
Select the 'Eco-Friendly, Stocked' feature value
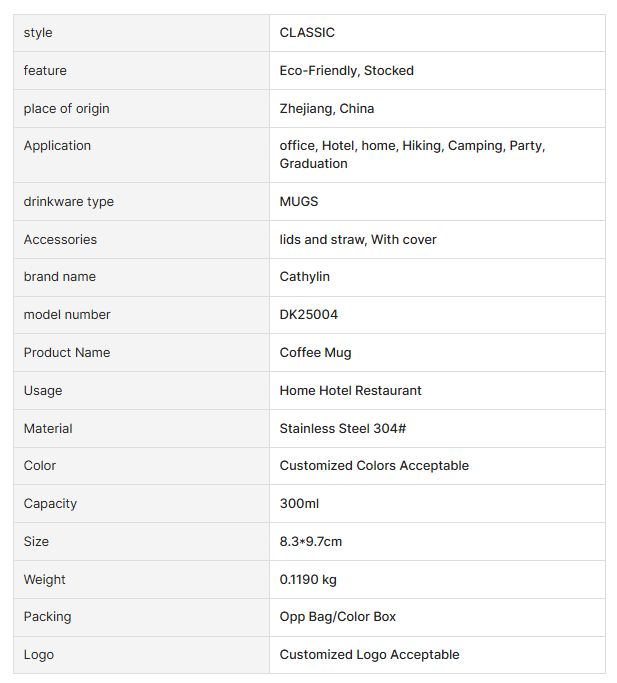coord(346,71)
